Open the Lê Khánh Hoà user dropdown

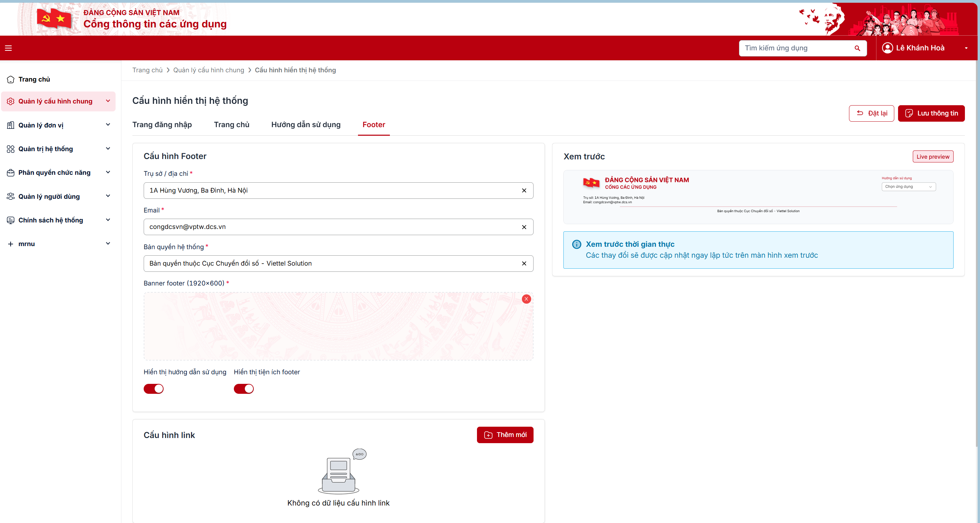click(x=966, y=48)
